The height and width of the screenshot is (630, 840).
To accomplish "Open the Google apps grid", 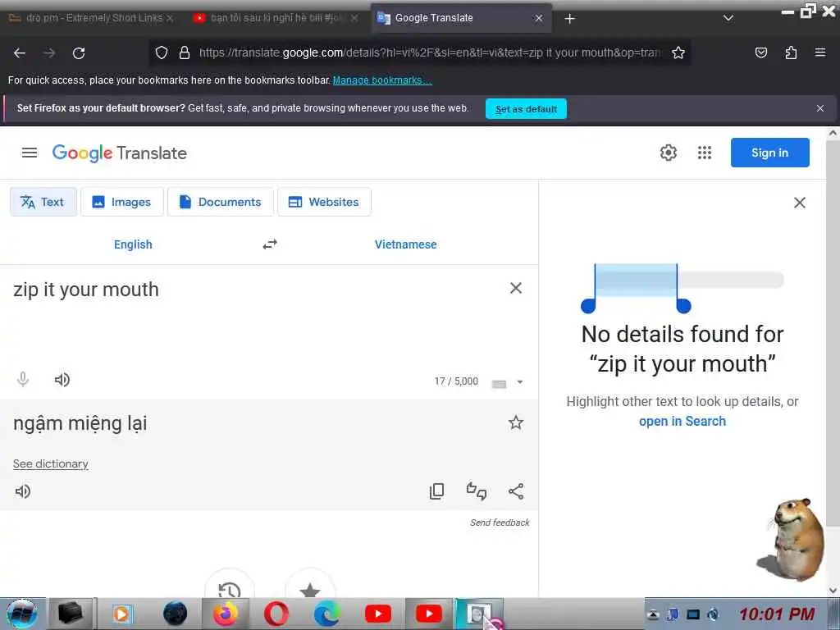I will [x=705, y=153].
